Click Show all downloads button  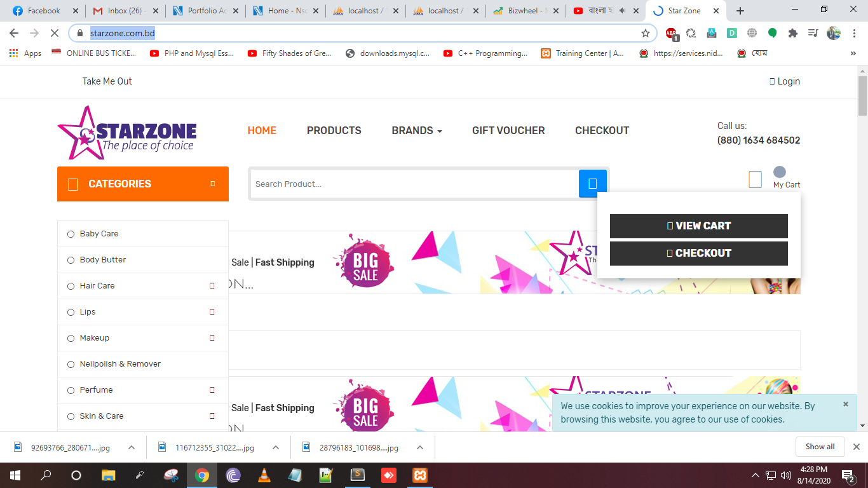click(820, 447)
